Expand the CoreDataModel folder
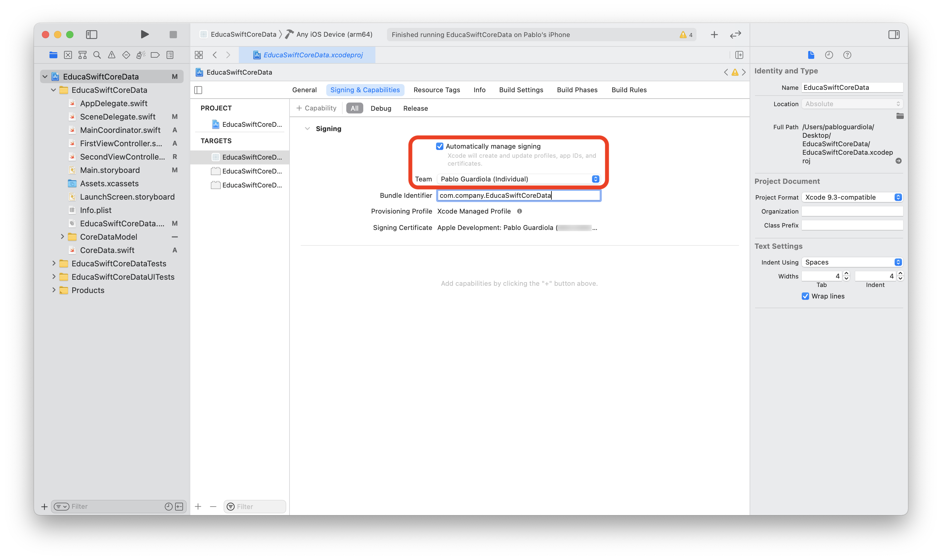 62,237
